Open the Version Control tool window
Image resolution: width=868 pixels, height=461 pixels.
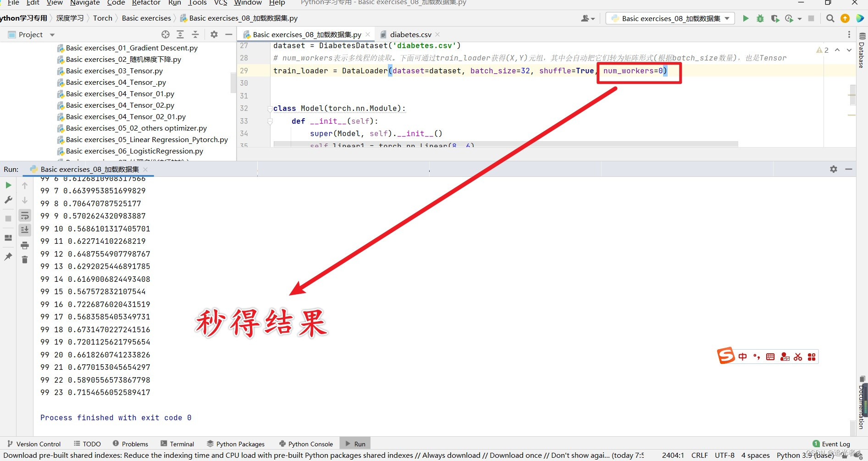pyautogui.click(x=34, y=444)
